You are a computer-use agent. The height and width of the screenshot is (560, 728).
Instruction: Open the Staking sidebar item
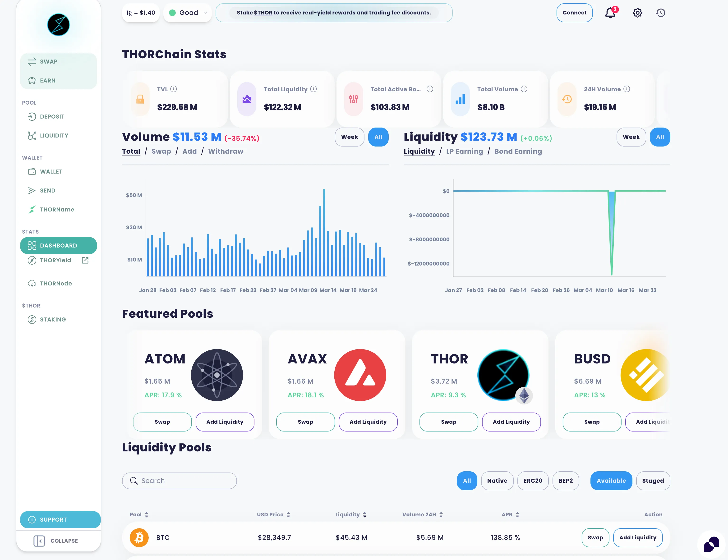pyautogui.click(x=58, y=320)
